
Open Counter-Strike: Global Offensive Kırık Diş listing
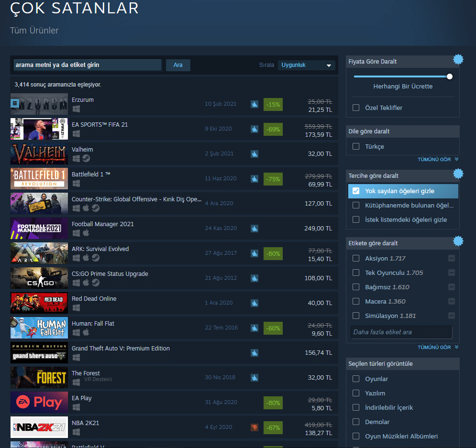point(174,204)
